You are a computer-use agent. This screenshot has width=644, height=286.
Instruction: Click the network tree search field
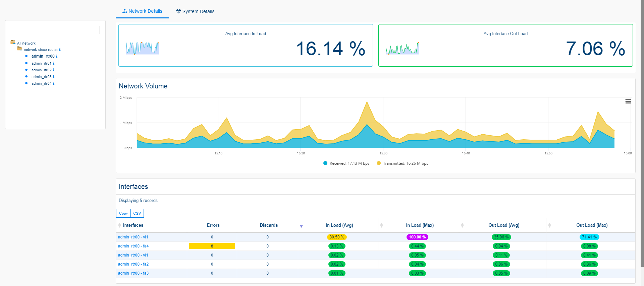55,30
